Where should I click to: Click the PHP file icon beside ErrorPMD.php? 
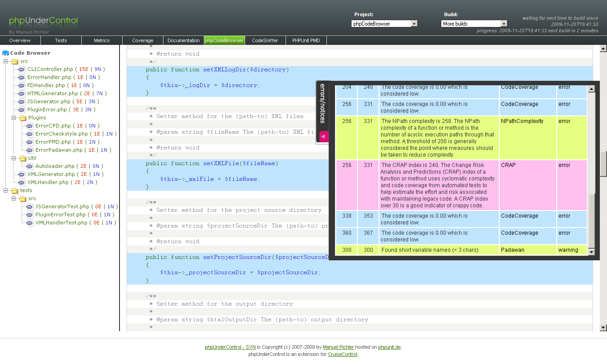(x=30, y=142)
